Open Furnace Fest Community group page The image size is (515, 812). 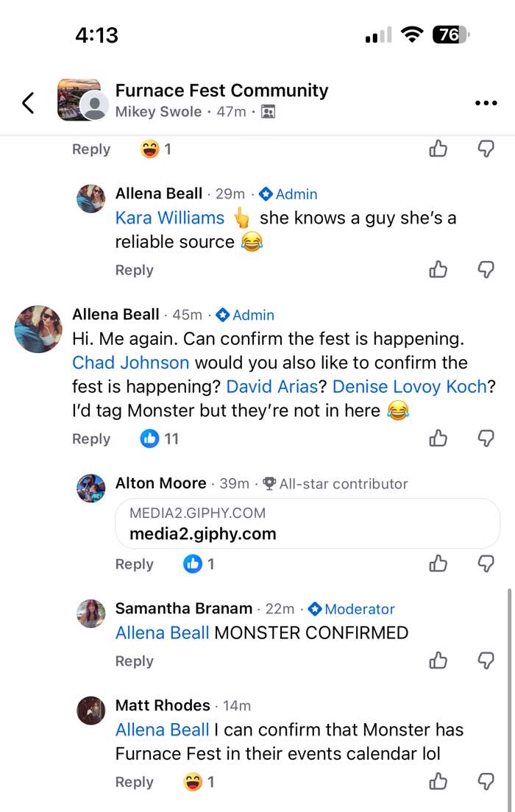click(x=221, y=90)
